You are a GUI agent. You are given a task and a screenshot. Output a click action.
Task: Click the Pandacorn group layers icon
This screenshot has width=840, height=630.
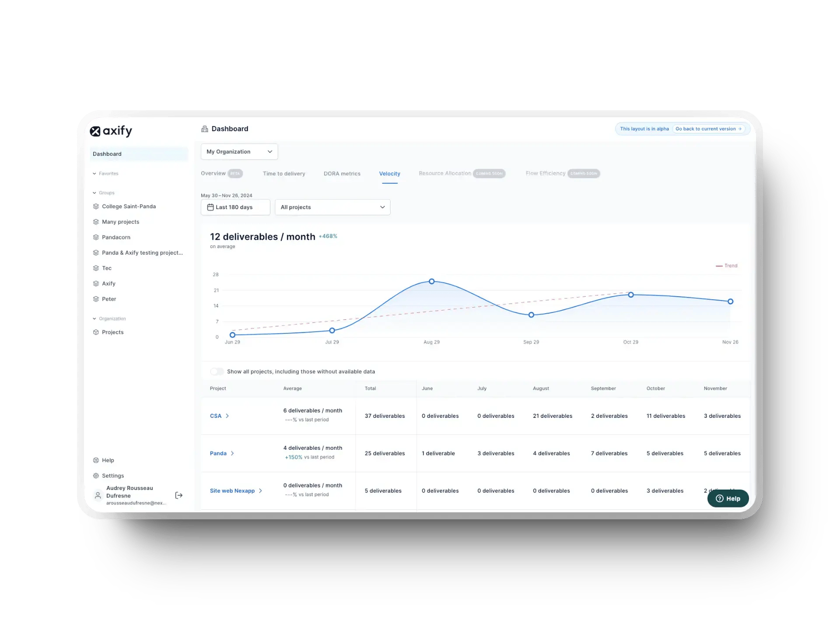(96, 237)
